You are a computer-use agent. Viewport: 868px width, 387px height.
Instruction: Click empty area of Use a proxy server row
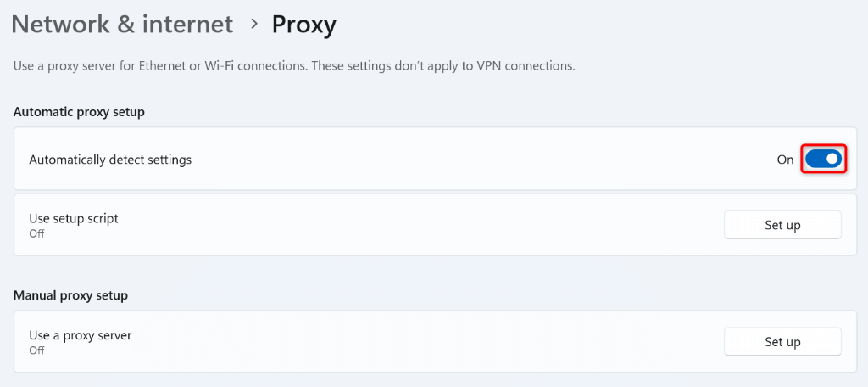click(424, 342)
